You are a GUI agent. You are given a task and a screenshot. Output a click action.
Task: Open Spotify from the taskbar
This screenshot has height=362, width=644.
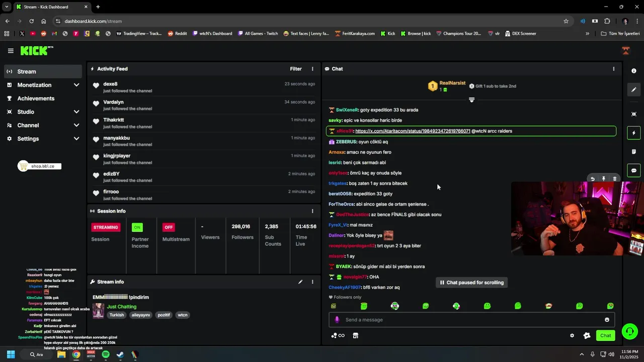pyautogui.click(x=106, y=354)
